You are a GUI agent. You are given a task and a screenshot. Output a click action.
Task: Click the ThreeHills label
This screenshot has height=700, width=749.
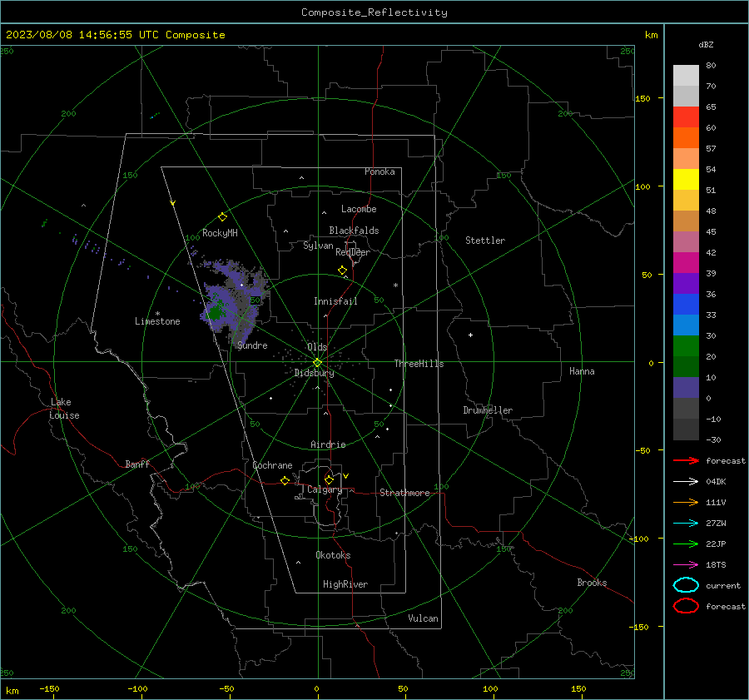tap(419, 364)
